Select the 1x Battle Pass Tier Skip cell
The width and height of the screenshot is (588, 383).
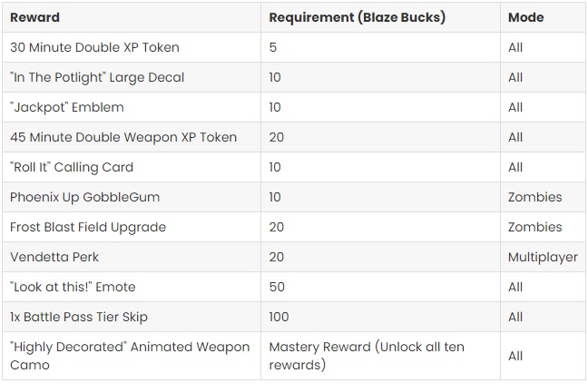[x=132, y=317]
